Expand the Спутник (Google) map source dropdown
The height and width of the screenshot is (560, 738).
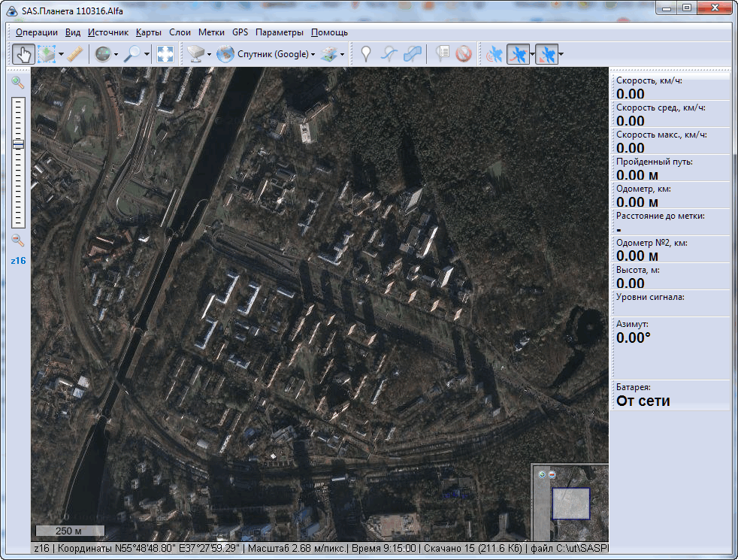(x=313, y=55)
